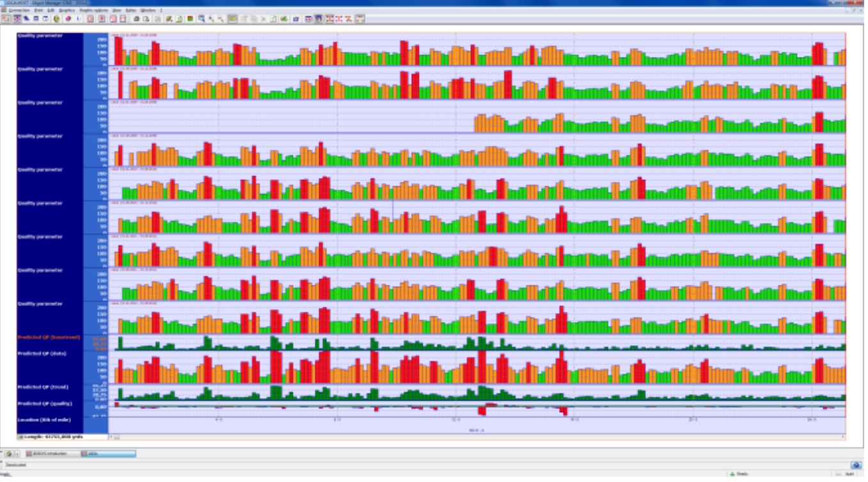Click the round icon at bottom-left of tab bar
868x482 pixels.
pos(9,454)
